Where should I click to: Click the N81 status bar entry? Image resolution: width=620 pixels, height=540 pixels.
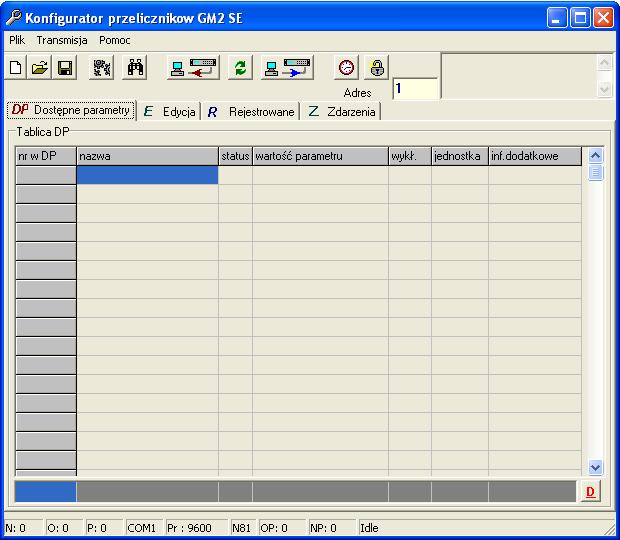pos(243,528)
